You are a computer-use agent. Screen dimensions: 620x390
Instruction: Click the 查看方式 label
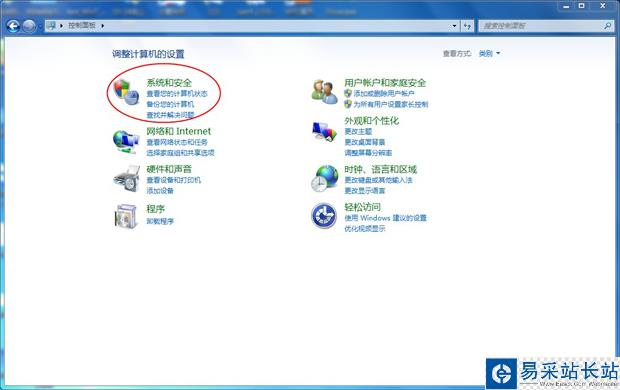point(457,53)
